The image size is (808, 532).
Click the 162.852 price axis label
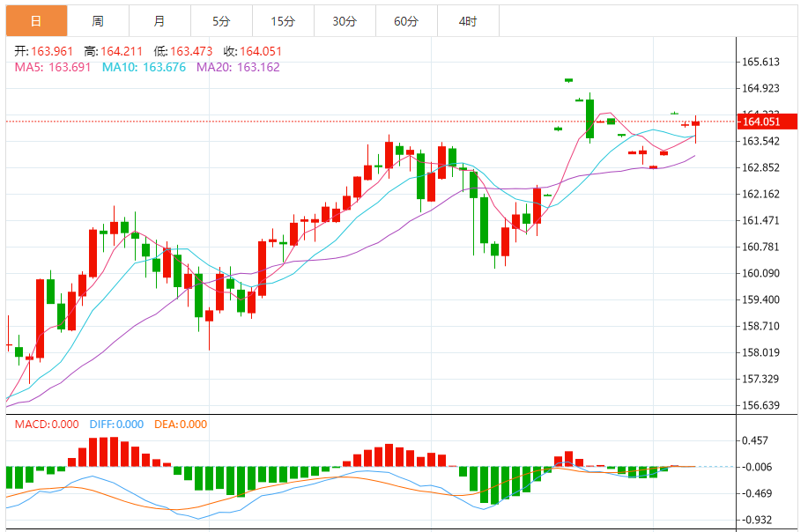[x=760, y=168]
